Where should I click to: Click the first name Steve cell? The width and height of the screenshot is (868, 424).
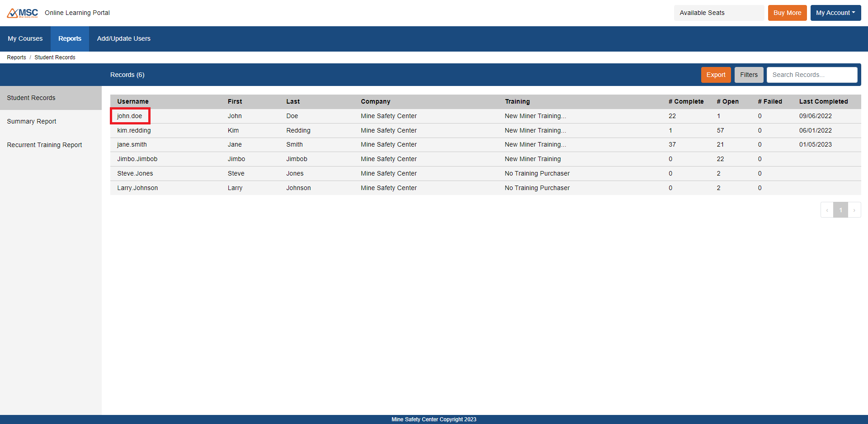pyautogui.click(x=236, y=173)
